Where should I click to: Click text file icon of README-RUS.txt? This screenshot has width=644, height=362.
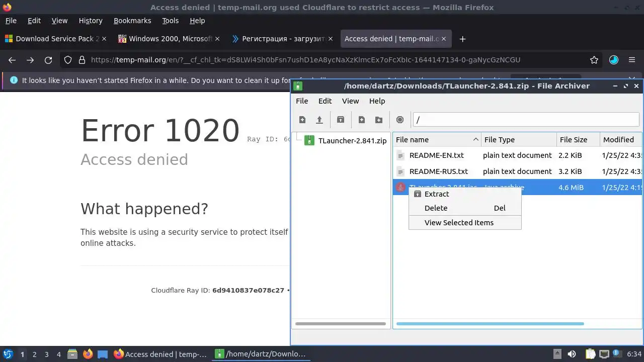pyautogui.click(x=400, y=171)
